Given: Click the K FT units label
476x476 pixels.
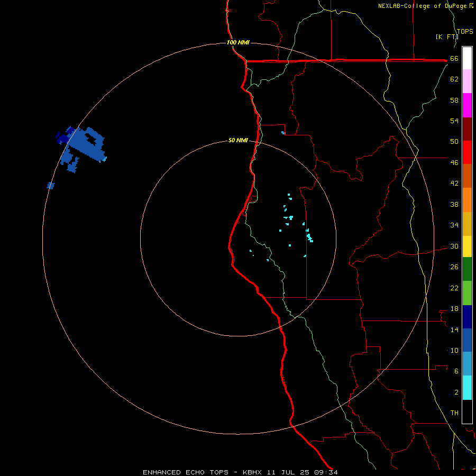Looking at the screenshot, I should click(447, 36).
